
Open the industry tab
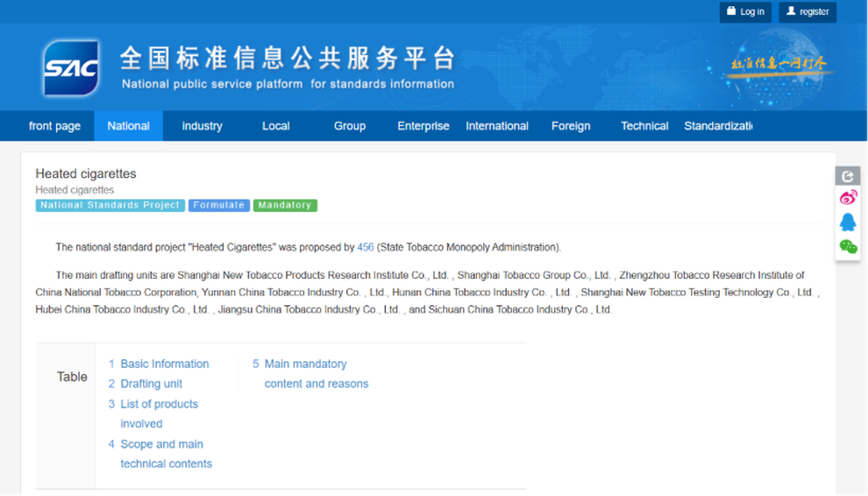pos(202,126)
